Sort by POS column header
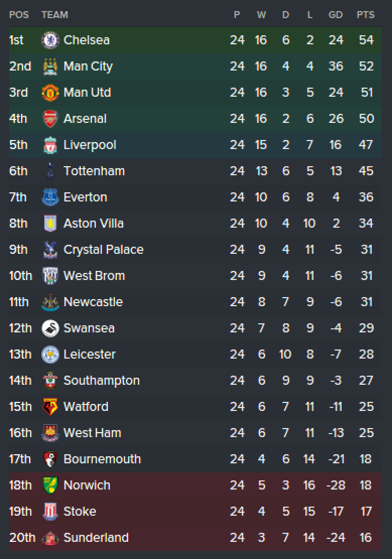This screenshot has width=392, height=559. (x=19, y=15)
